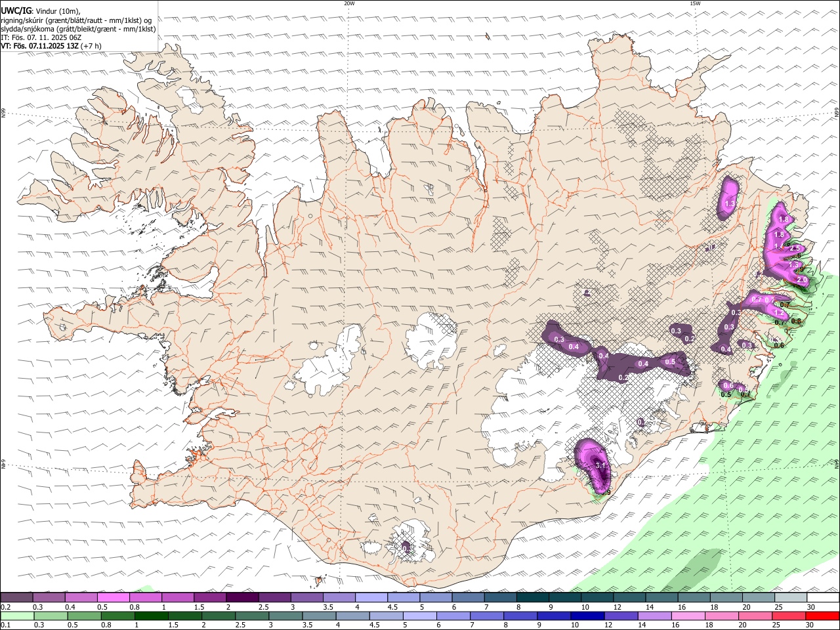Pick the bright magenta 0.5–0.8 swatch, upper legend
Viewport: 840px width, 630px height.
click(x=113, y=598)
